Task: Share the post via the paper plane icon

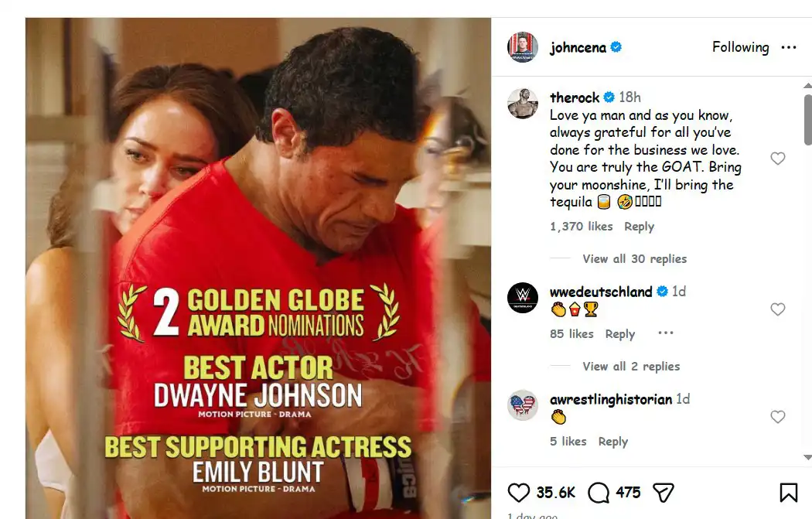Action: click(x=664, y=493)
